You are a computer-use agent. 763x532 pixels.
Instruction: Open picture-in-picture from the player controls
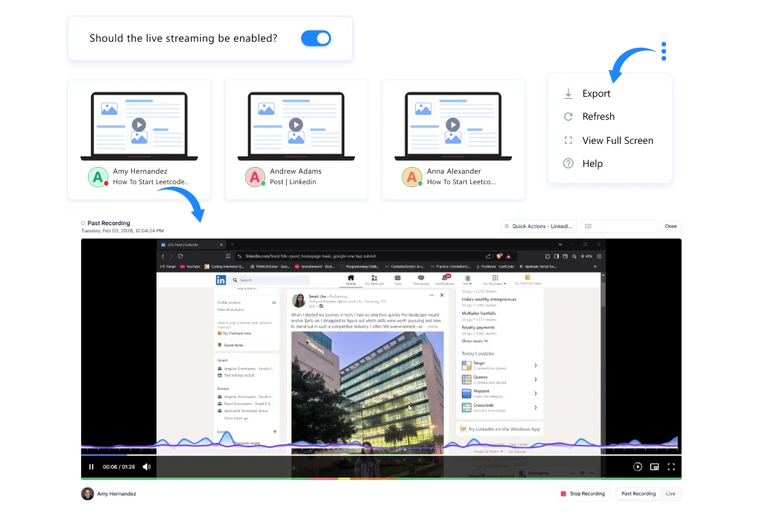(654, 466)
